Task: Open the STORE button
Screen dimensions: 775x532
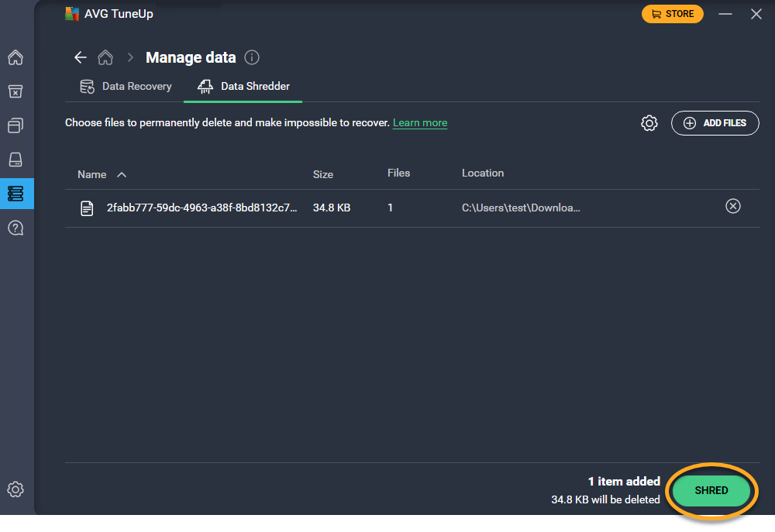Action: pyautogui.click(x=672, y=14)
